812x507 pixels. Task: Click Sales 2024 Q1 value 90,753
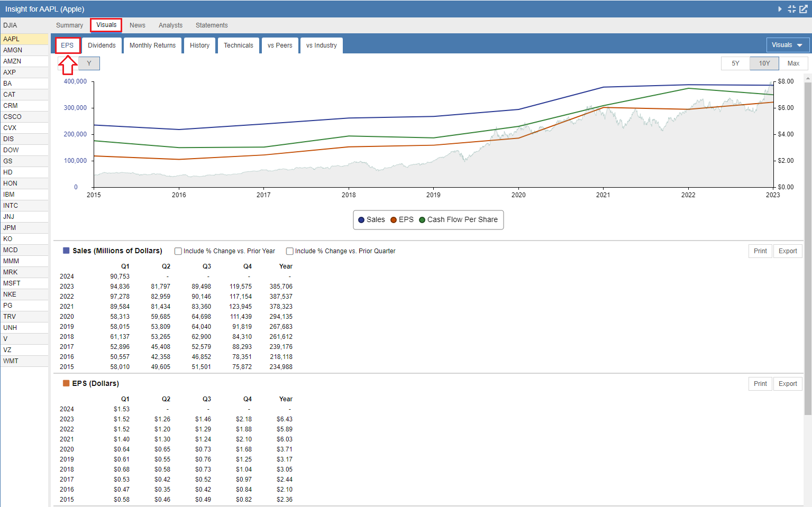pos(120,276)
